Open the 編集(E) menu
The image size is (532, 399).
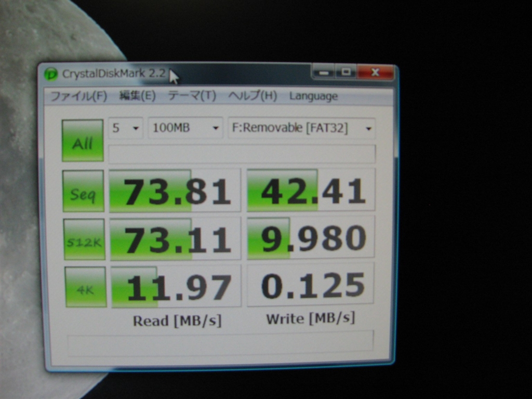(x=137, y=96)
